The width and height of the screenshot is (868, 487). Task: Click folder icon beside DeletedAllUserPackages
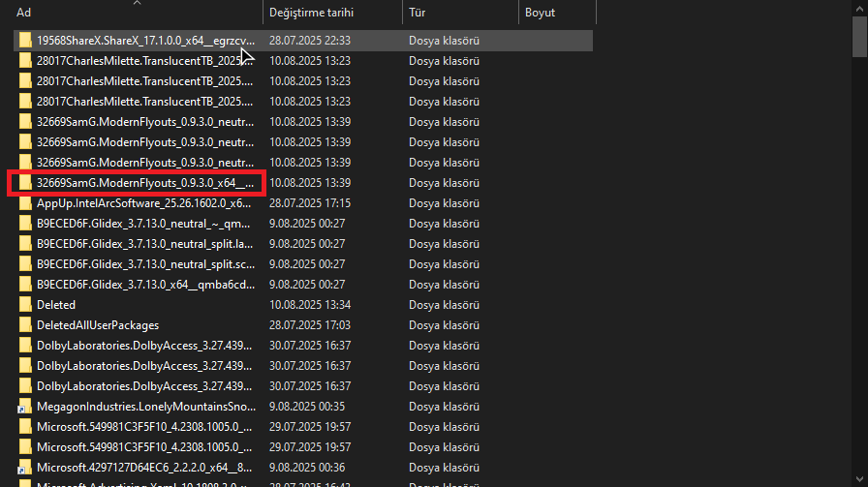pos(25,325)
